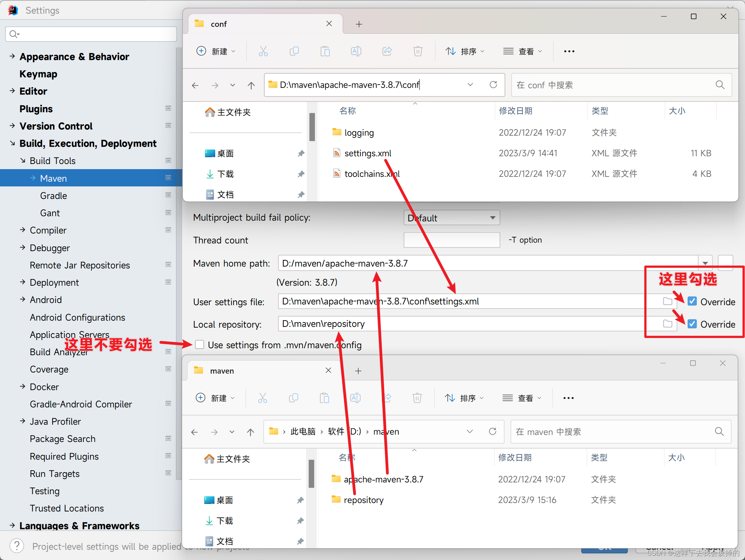Image resolution: width=745 pixels, height=560 pixels.
Task: Select Gradle in the Settings sidebar
Action: (53, 195)
